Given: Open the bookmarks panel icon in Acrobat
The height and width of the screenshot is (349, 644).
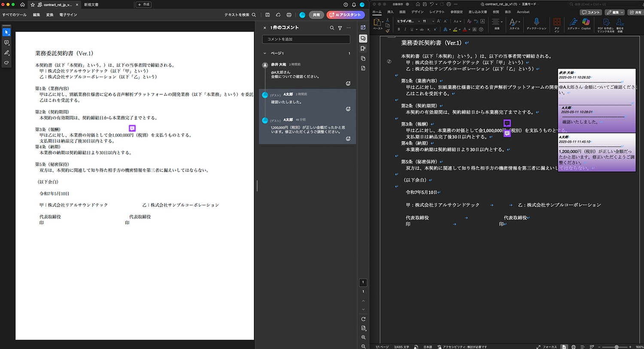Looking at the screenshot, I should [x=363, y=48].
